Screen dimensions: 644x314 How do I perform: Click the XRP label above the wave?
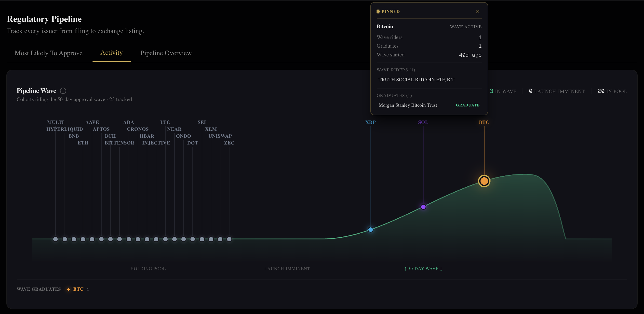(x=371, y=122)
